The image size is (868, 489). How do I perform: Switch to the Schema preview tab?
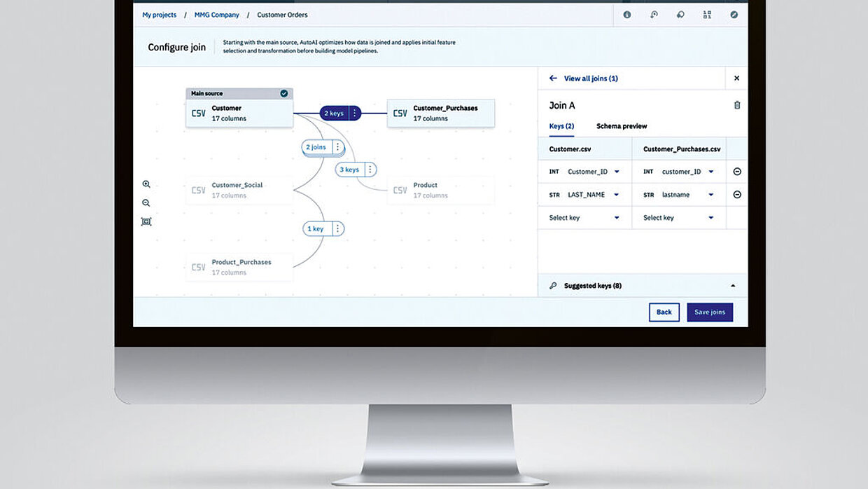pos(621,126)
